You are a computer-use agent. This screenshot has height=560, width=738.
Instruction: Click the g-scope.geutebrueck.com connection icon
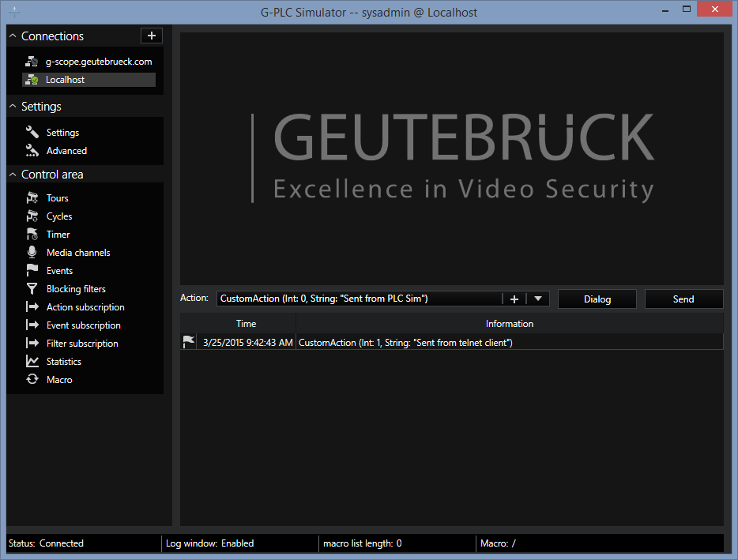coord(32,62)
